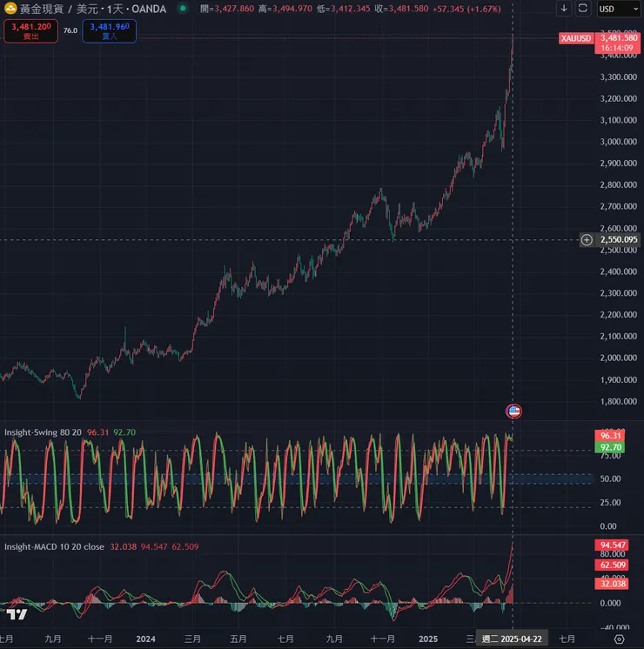Select the Insight-Swing 80 20 indicator legend

(43, 432)
